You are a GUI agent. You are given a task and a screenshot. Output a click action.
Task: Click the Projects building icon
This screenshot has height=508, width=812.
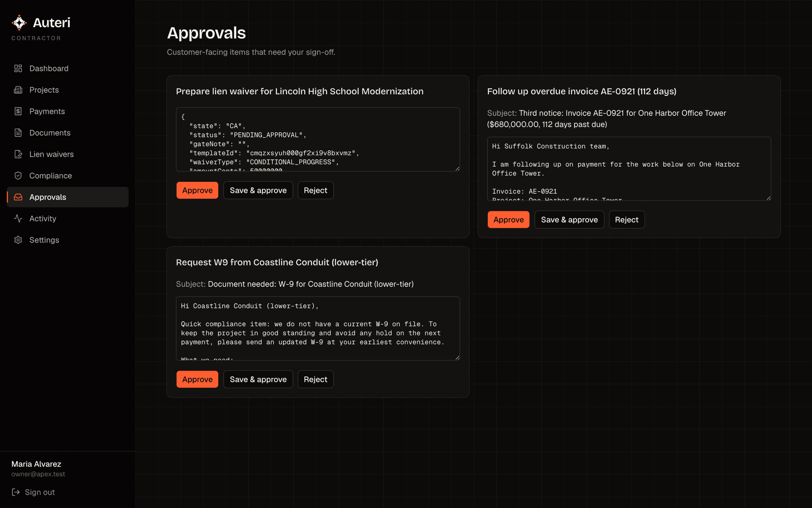click(x=18, y=90)
